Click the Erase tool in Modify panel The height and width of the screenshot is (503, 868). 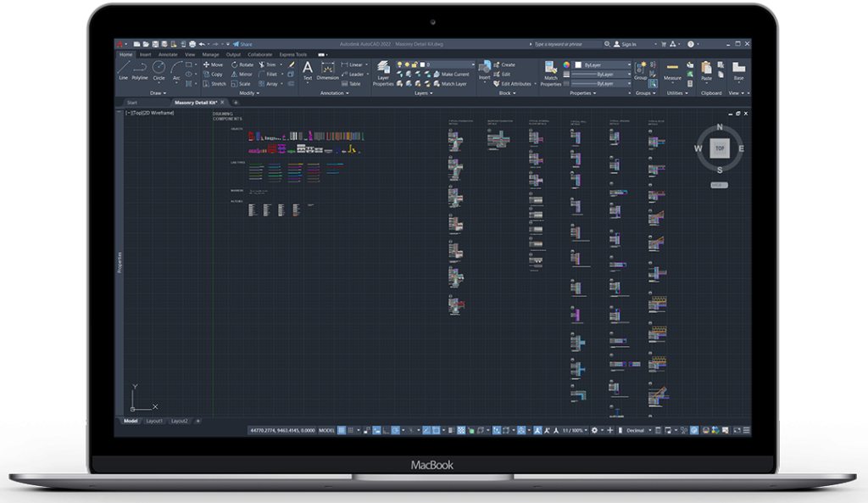click(x=292, y=64)
